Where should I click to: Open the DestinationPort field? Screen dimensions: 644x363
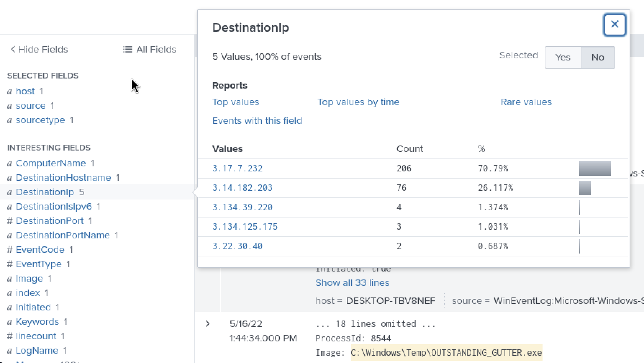coord(50,221)
